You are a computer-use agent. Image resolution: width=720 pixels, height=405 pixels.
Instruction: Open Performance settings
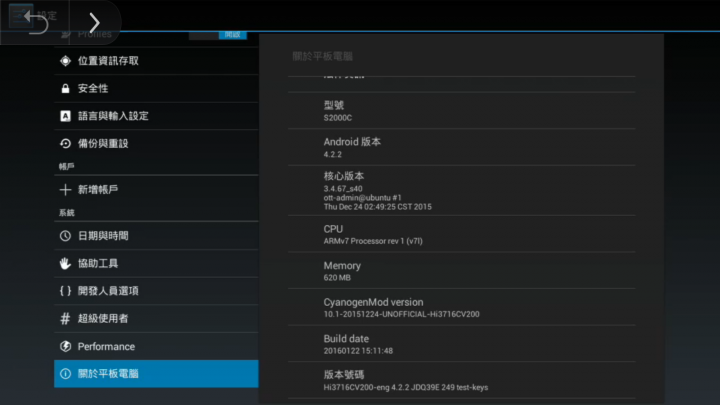click(156, 346)
